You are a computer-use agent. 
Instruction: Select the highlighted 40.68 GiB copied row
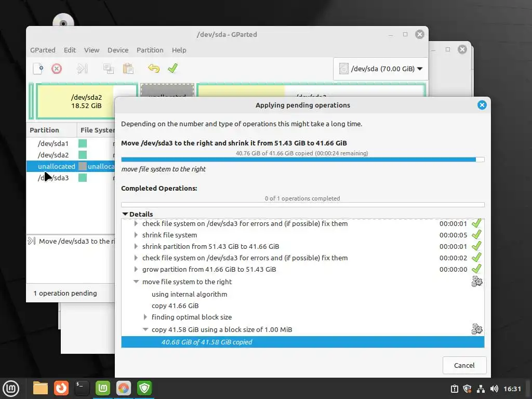point(303,342)
